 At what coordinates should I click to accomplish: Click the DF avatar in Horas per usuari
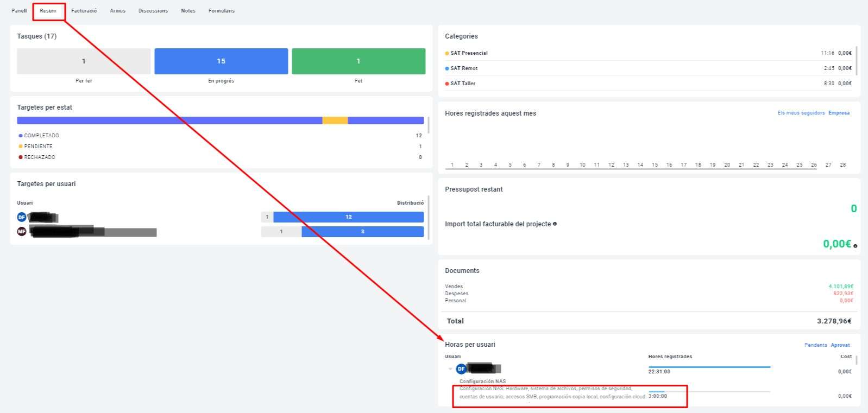point(461,369)
